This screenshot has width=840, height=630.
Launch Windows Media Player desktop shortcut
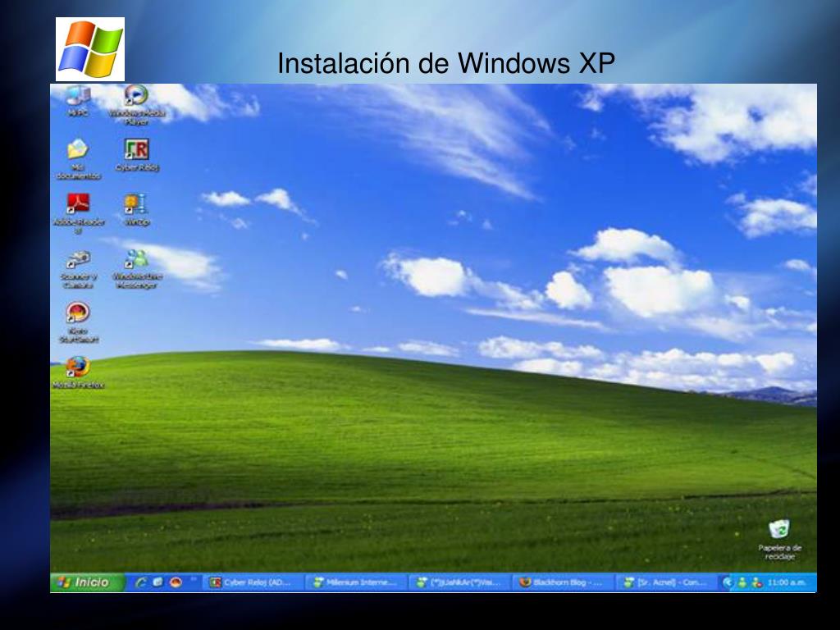click(x=137, y=104)
